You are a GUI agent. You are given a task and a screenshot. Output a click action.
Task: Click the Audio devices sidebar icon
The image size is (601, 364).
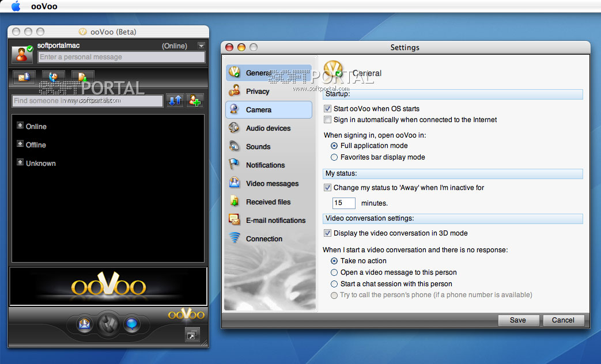point(234,127)
